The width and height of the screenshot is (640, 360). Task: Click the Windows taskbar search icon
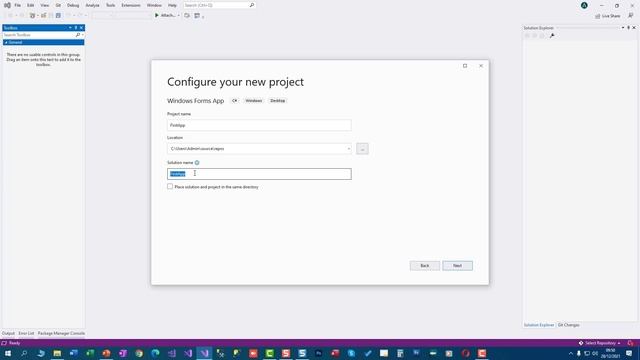[24, 353]
